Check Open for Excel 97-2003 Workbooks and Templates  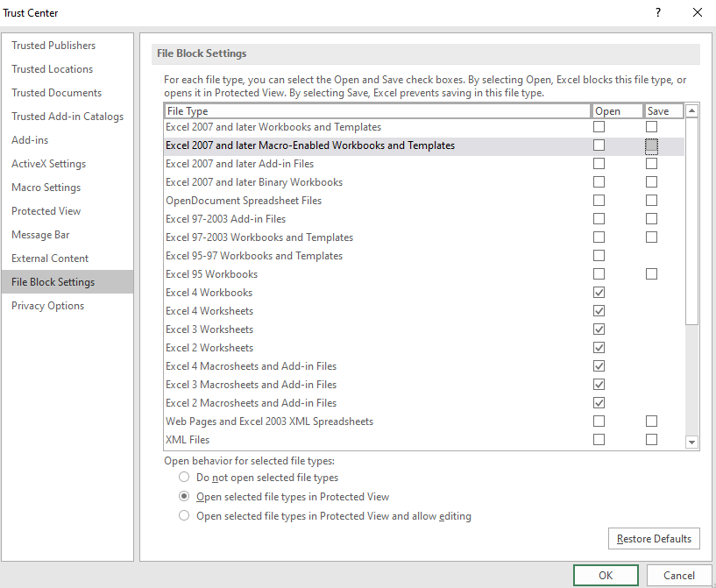pyautogui.click(x=599, y=237)
